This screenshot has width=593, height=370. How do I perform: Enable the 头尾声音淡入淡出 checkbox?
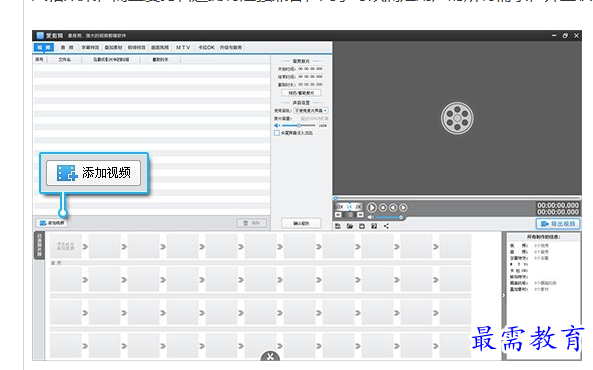(x=277, y=133)
